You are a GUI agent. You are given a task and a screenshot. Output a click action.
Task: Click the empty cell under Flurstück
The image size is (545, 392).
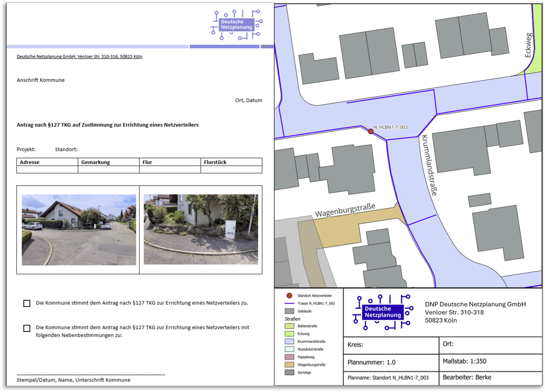pos(231,170)
